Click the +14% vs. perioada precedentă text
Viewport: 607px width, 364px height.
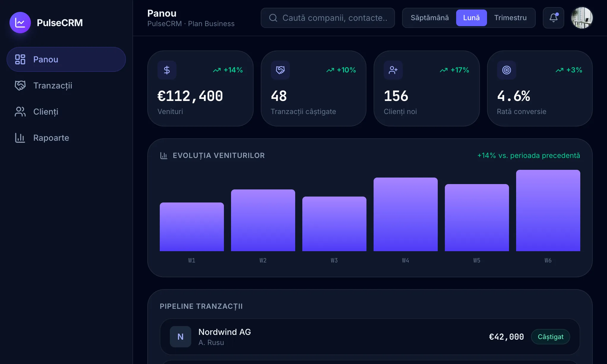529,156
